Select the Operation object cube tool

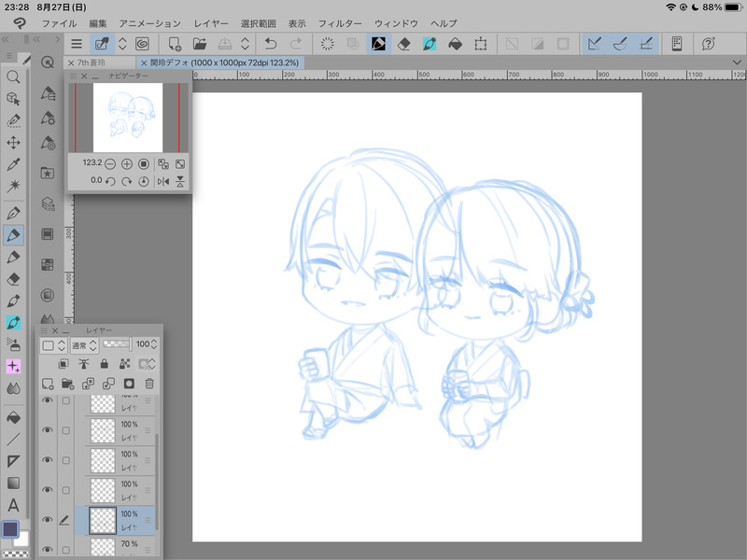pyautogui.click(x=13, y=99)
